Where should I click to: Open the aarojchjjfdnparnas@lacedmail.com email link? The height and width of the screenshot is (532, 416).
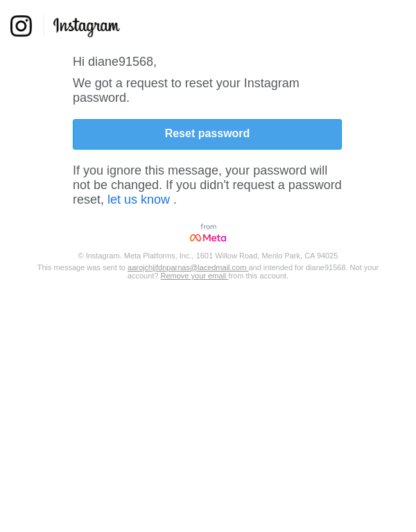click(187, 267)
